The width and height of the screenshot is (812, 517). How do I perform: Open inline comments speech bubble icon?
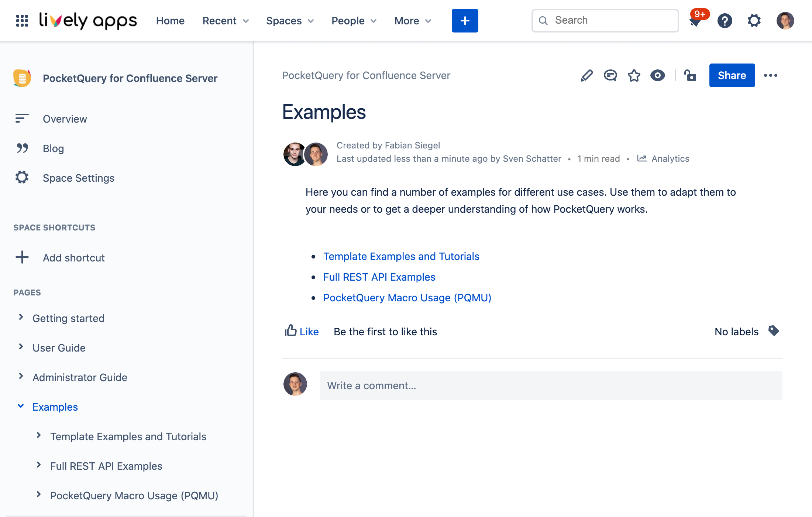click(x=610, y=75)
